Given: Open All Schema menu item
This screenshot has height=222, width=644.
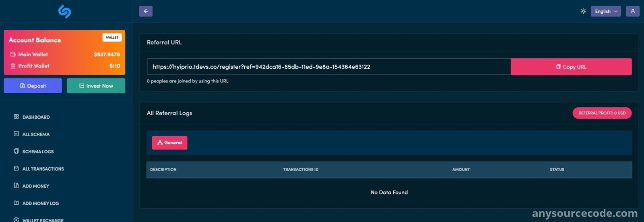Looking at the screenshot, I should pyautogui.click(x=36, y=134).
